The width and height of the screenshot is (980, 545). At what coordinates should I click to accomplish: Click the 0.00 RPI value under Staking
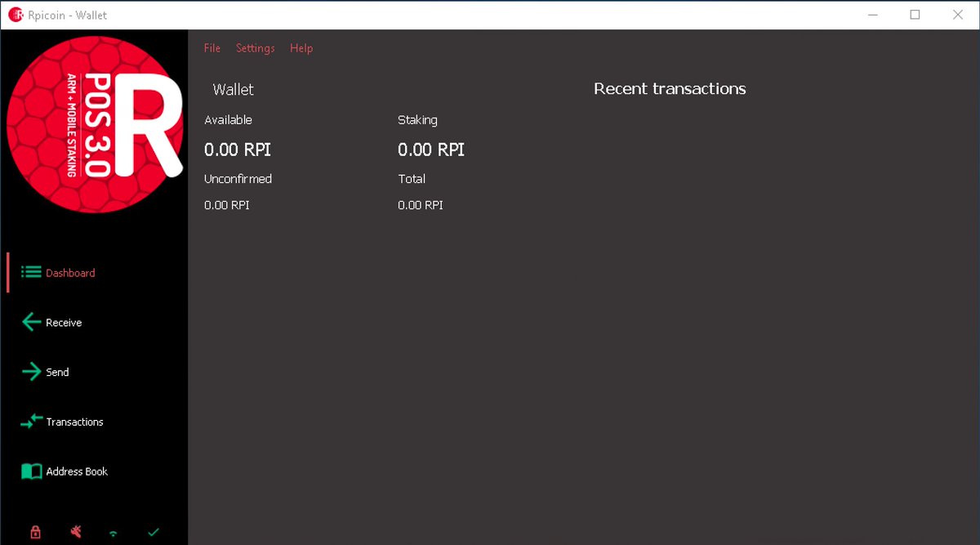431,150
